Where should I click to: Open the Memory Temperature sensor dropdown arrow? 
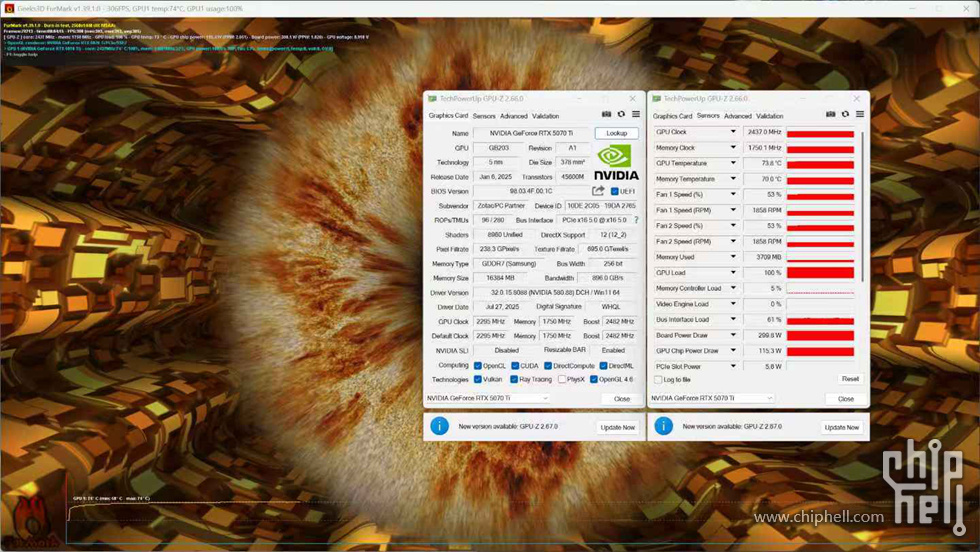(733, 179)
